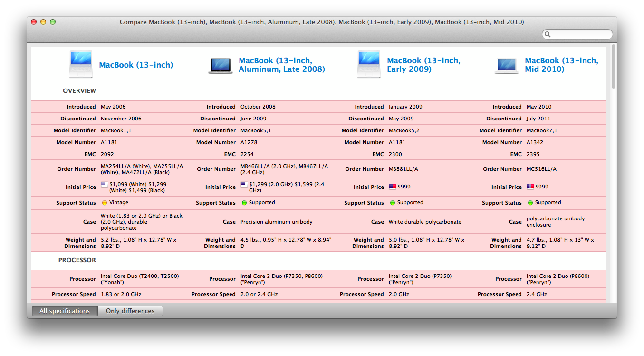Screen dimensions: 644x356
Task: Click the Early 2009 MacBook image icon
Action: 369,64
